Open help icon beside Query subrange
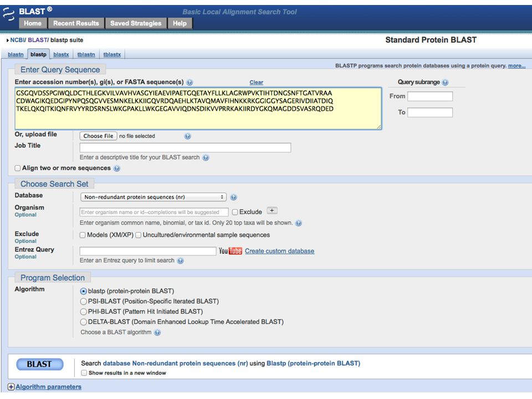The height and width of the screenshot is (399, 532). 445,82
